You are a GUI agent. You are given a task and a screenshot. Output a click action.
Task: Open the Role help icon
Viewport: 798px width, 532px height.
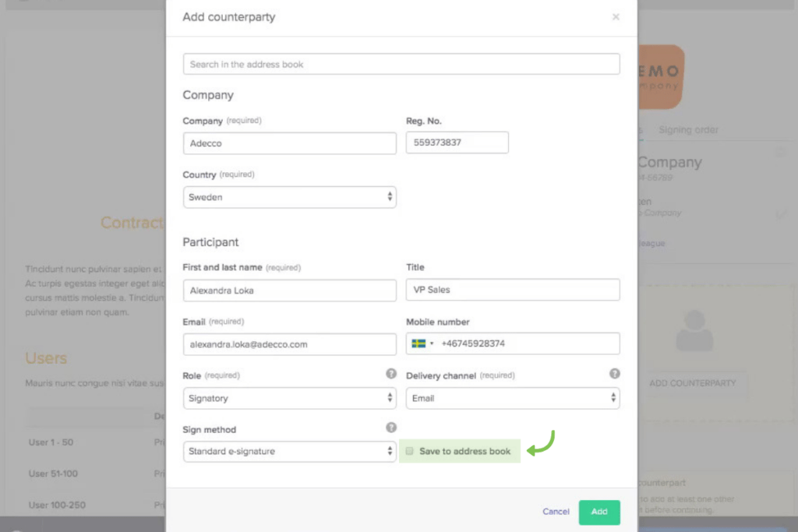click(391, 374)
